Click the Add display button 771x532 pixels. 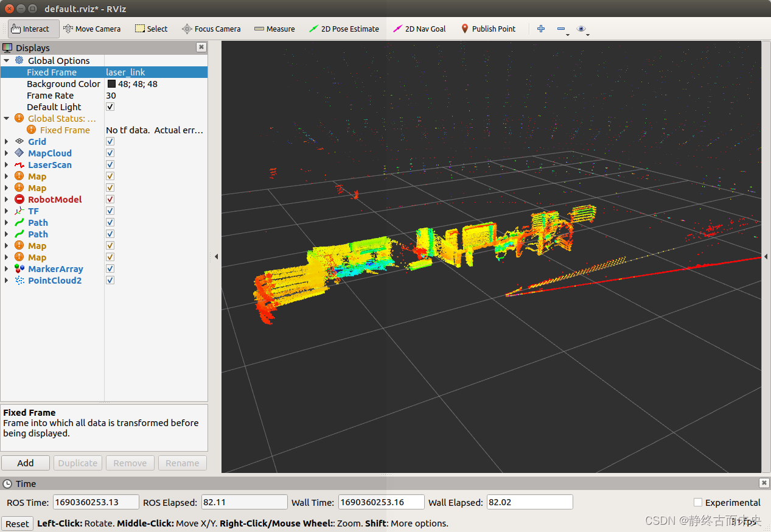26,463
